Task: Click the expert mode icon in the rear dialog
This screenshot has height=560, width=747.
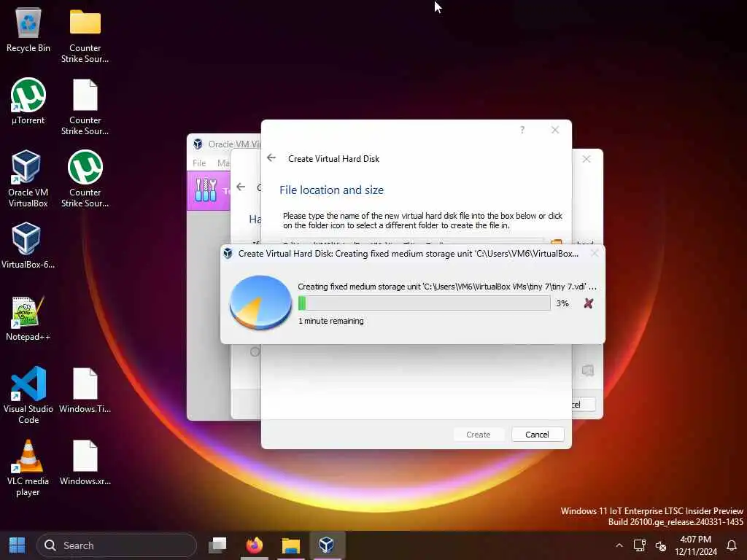Action: [x=588, y=370]
